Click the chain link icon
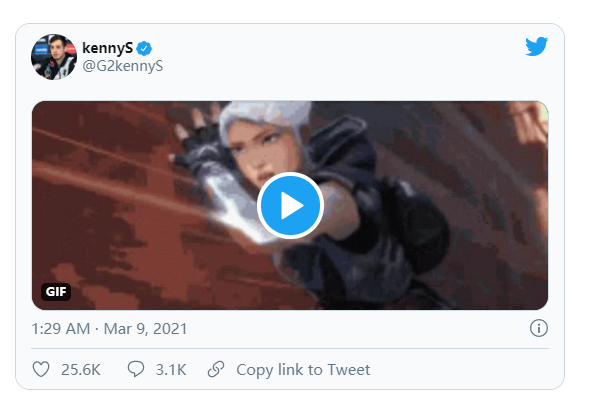This screenshot has width=615, height=397. 216,369
